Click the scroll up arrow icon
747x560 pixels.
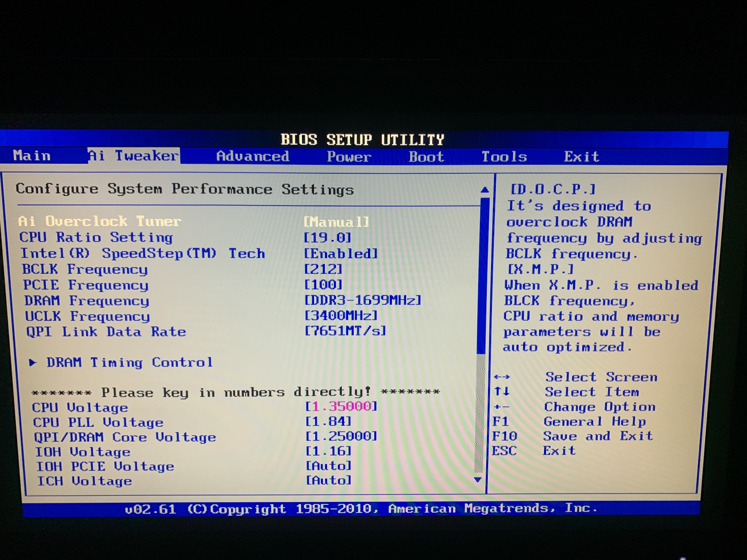pyautogui.click(x=485, y=190)
